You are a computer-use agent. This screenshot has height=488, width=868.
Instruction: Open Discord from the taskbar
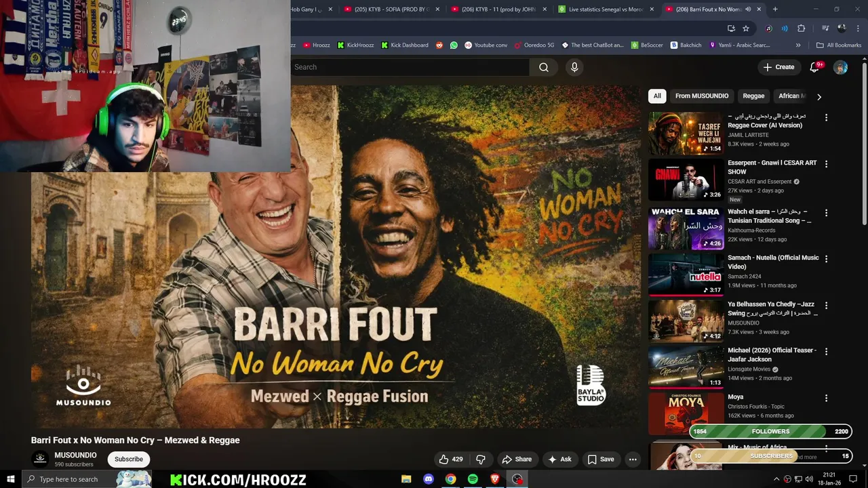tap(429, 479)
